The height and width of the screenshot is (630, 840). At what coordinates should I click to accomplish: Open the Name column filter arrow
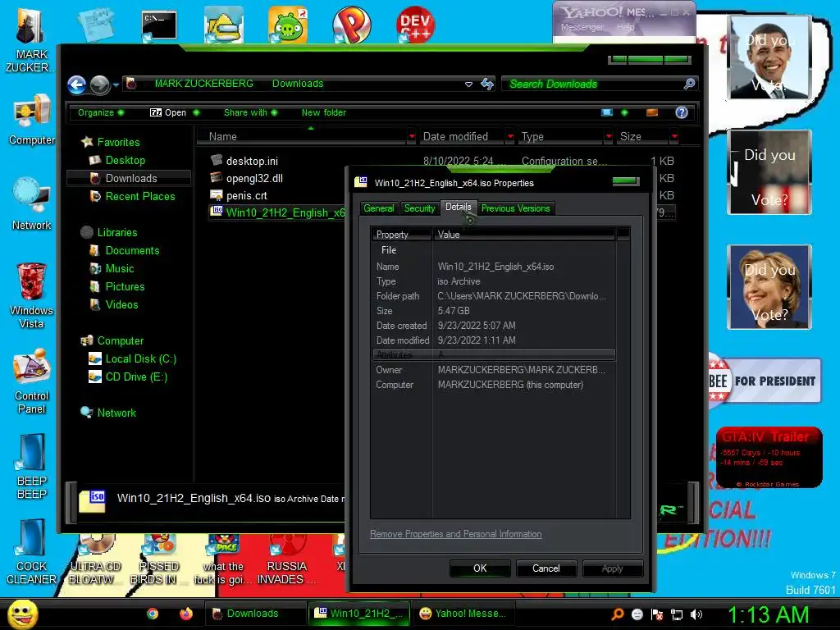pyautogui.click(x=412, y=137)
